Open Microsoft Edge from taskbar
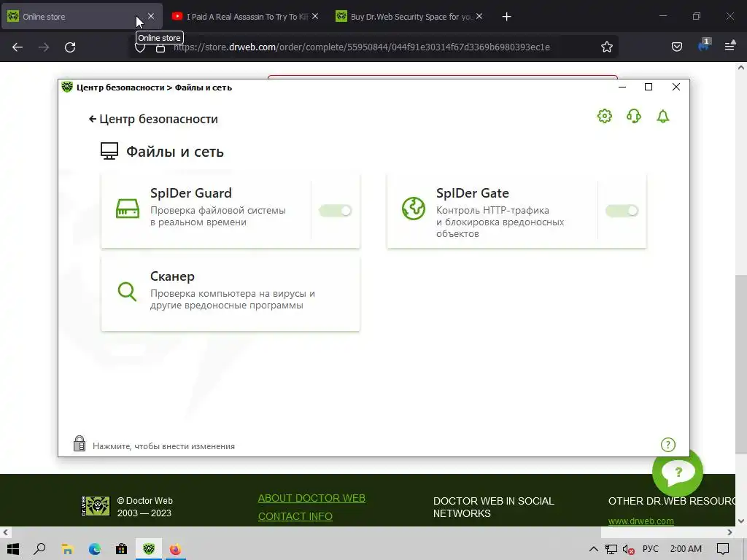 [94, 549]
